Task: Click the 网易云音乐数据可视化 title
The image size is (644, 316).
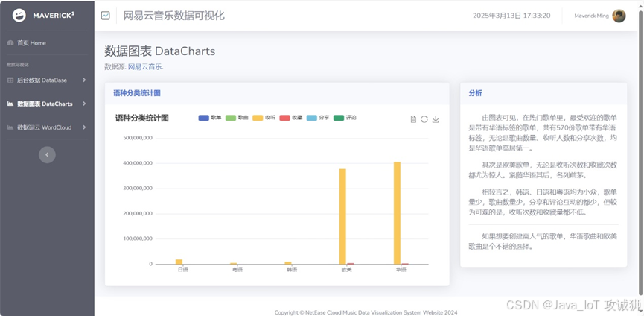Action: coord(174,16)
